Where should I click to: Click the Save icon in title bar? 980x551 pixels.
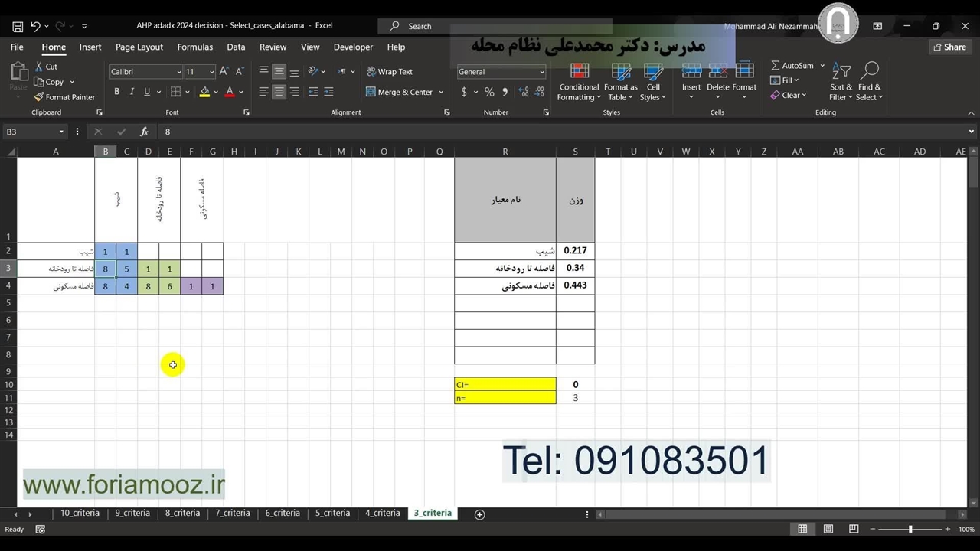tap(17, 26)
